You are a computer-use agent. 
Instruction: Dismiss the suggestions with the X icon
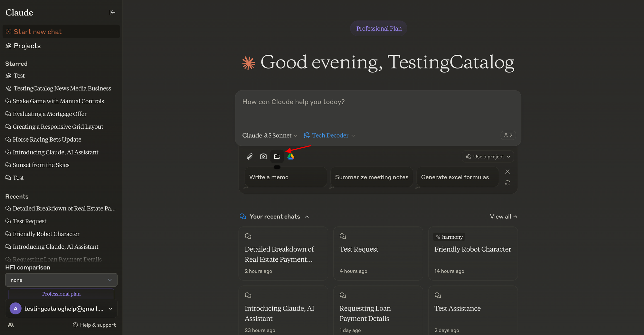(x=507, y=172)
